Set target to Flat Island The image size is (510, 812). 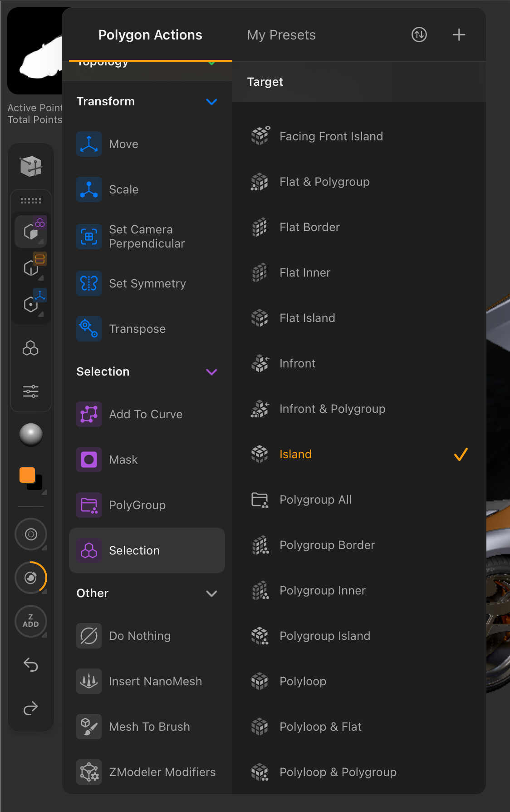click(x=359, y=318)
